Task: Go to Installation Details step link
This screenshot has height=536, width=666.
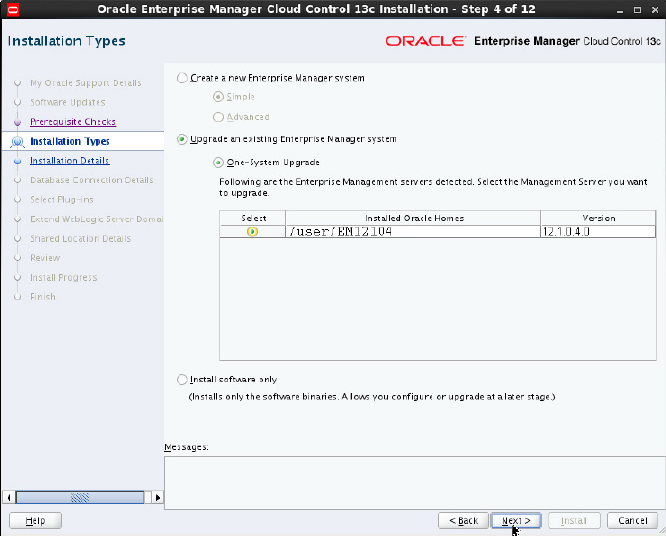Action: [70, 161]
